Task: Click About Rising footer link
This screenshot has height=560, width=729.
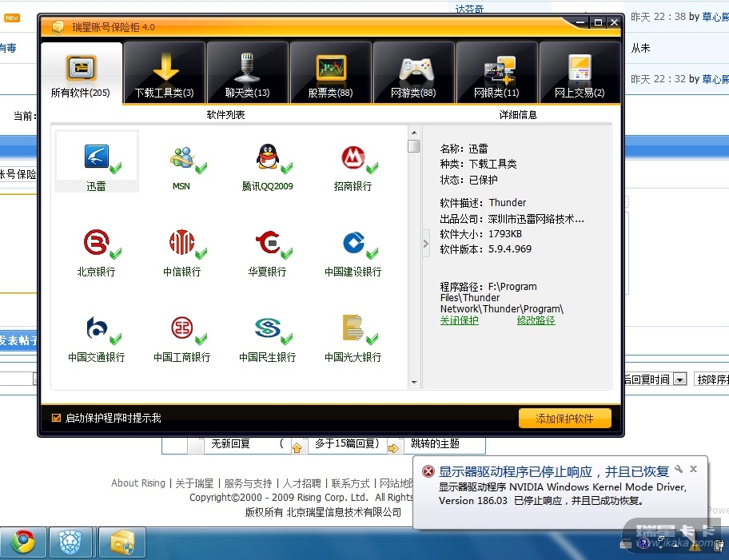Action: (x=138, y=483)
